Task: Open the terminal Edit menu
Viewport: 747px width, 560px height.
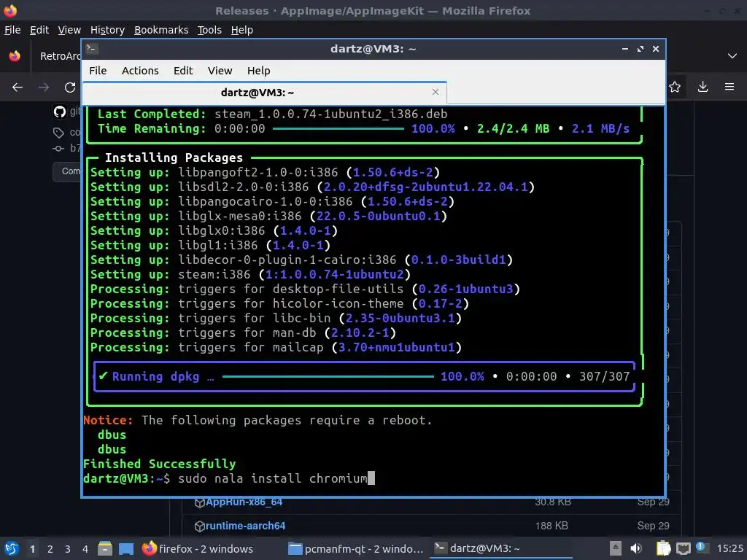Action: tap(183, 71)
